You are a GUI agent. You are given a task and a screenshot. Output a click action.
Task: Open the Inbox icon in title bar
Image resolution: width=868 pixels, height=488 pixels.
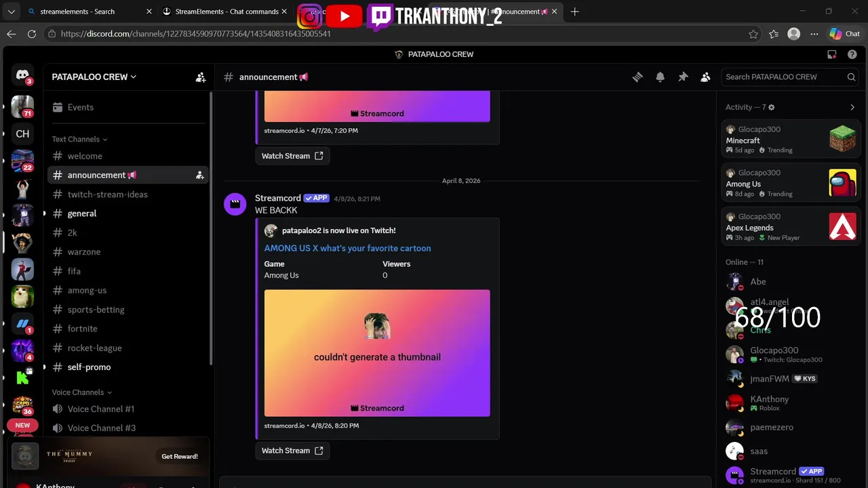pos(832,54)
